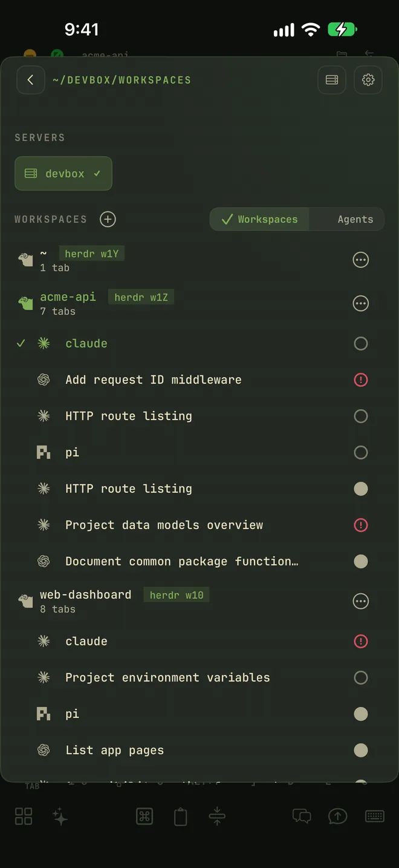The width and height of the screenshot is (399, 868).
Task: Select the Workspaces view segment
Action: click(x=259, y=219)
